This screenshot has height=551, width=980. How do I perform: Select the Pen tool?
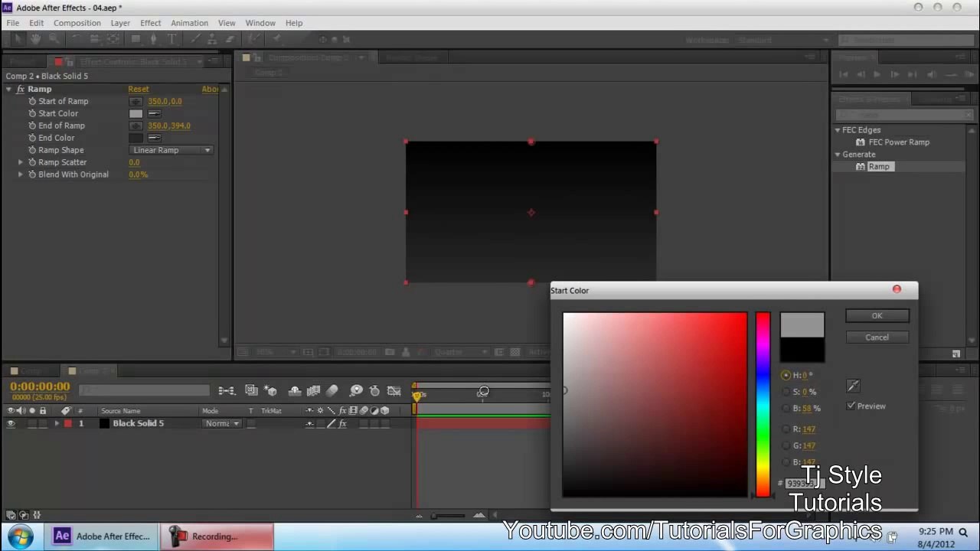coord(153,39)
